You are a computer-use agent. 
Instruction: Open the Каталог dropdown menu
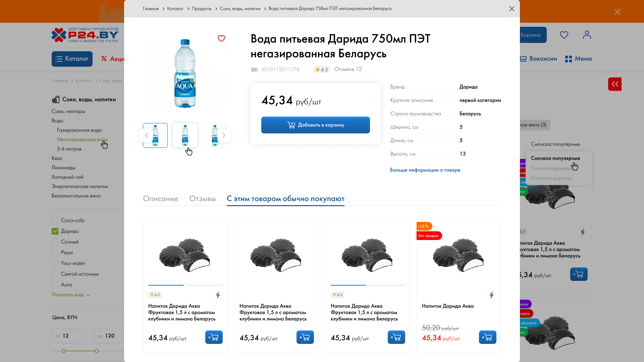pos(72,59)
